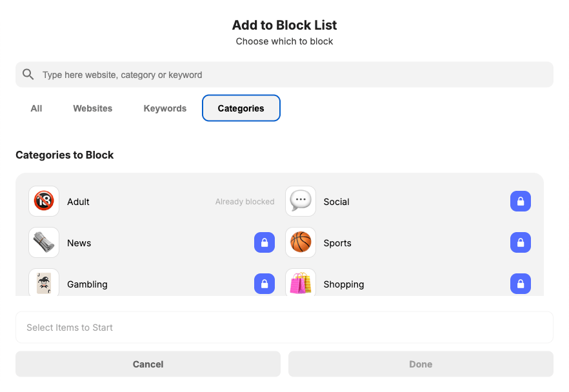Toggle the lock to block Shopping
The image size is (569, 392).
coord(521,284)
